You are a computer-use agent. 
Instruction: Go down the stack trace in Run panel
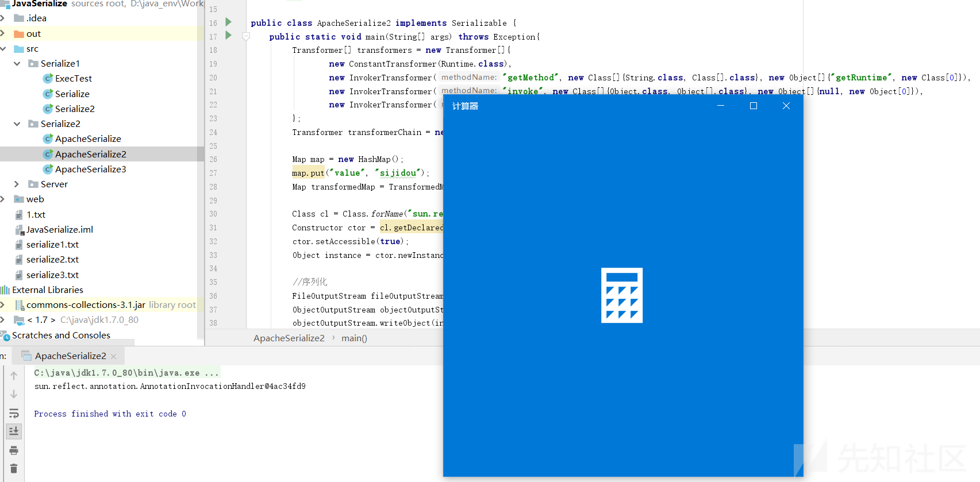pos(14,394)
